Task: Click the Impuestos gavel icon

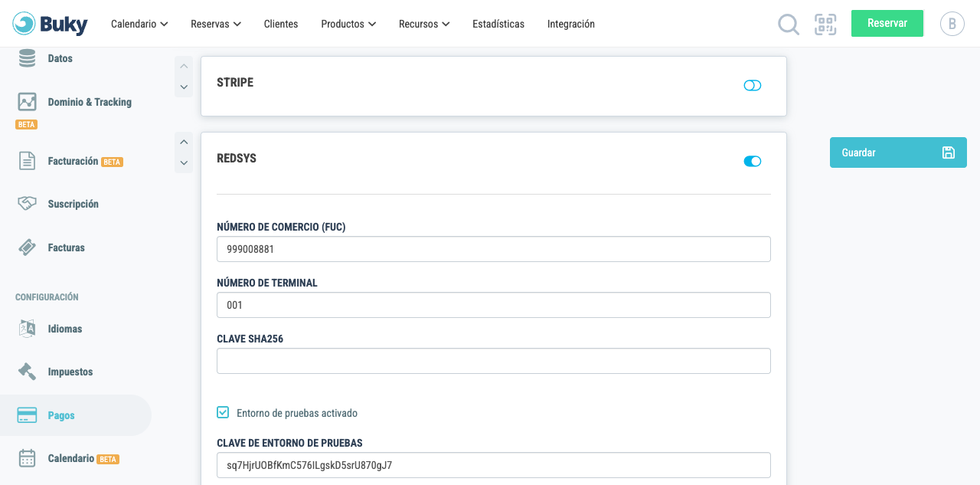Action: (28, 372)
